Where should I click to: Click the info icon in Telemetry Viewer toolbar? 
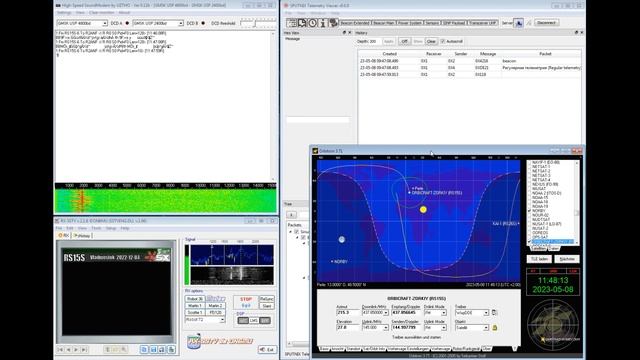[323, 23]
